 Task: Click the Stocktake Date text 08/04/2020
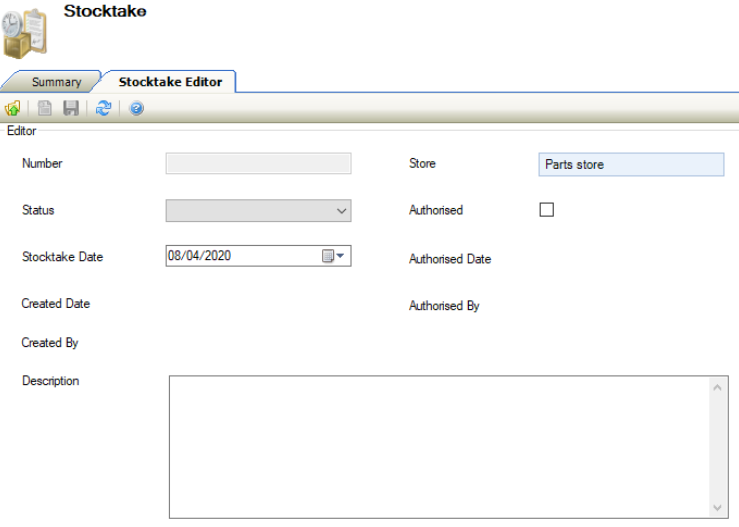(x=200, y=256)
